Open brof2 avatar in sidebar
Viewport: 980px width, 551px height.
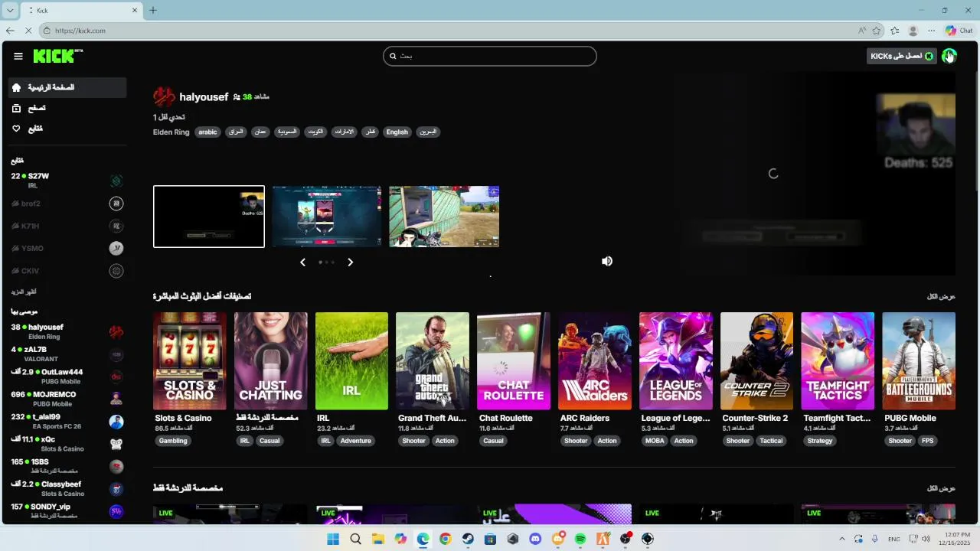(x=116, y=204)
